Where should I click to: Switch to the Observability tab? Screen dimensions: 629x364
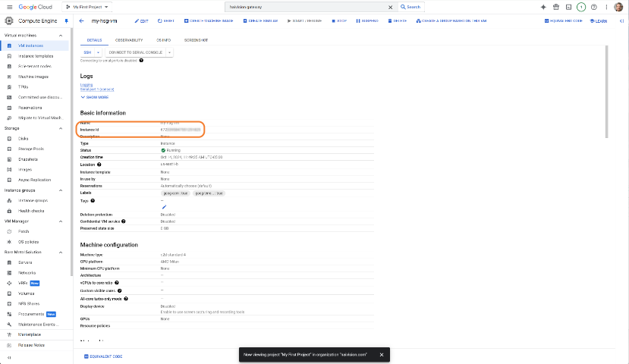point(129,39)
